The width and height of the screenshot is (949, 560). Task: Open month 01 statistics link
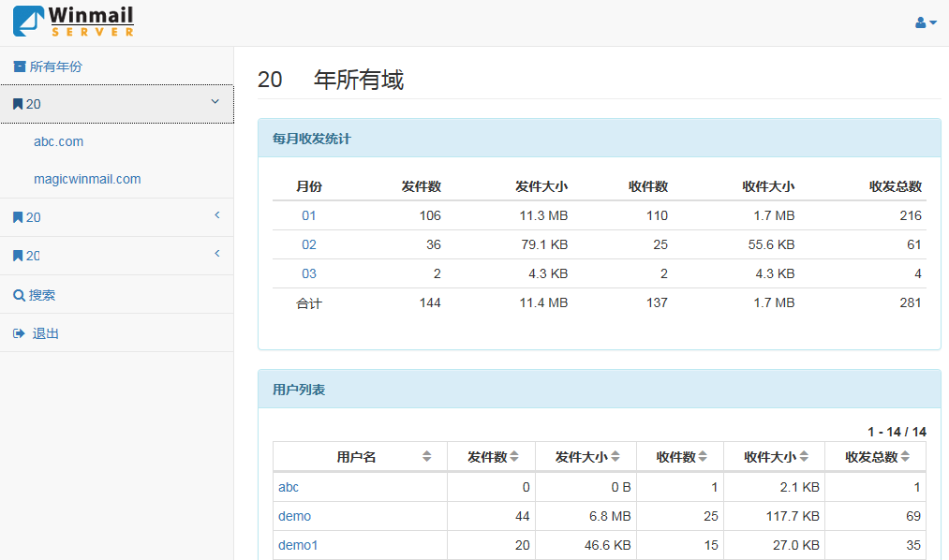click(x=309, y=215)
